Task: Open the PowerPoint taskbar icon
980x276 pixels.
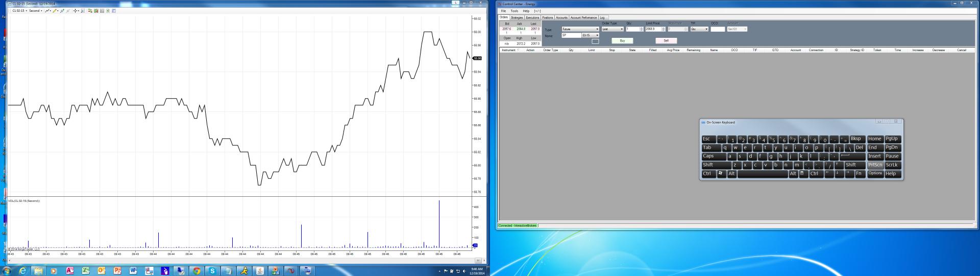Action: pyautogui.click(x=117, y=271)
